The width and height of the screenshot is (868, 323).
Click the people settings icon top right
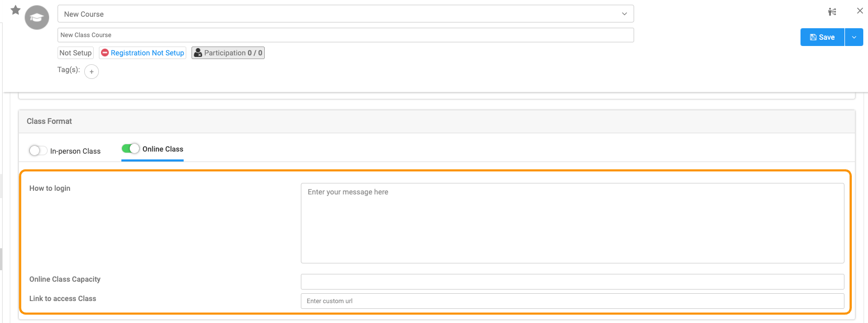[x=832, y=11]
